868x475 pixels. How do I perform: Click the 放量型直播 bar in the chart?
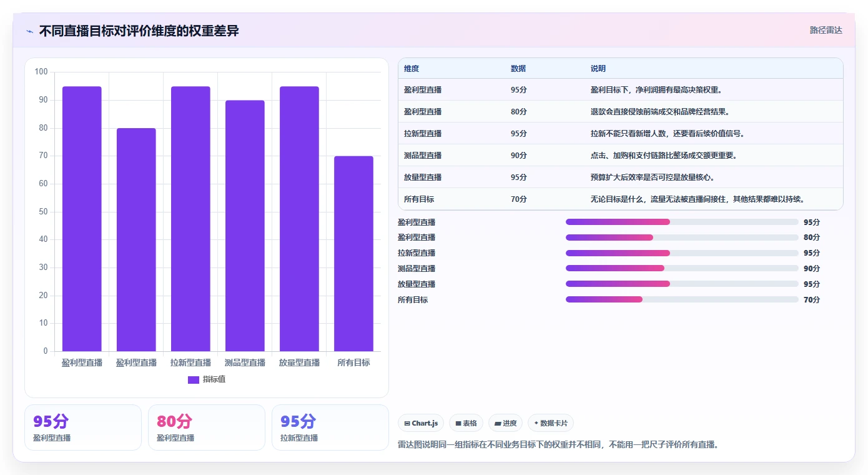click(x=299, y=219)
